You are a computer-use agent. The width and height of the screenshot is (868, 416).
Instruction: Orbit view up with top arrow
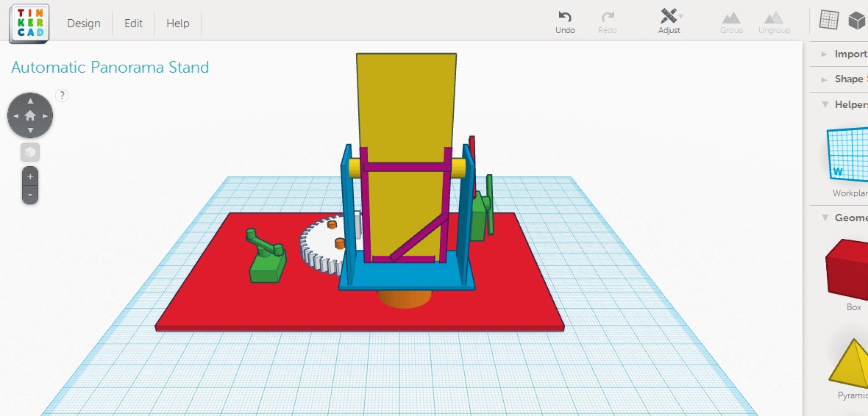tap(30, 101)
